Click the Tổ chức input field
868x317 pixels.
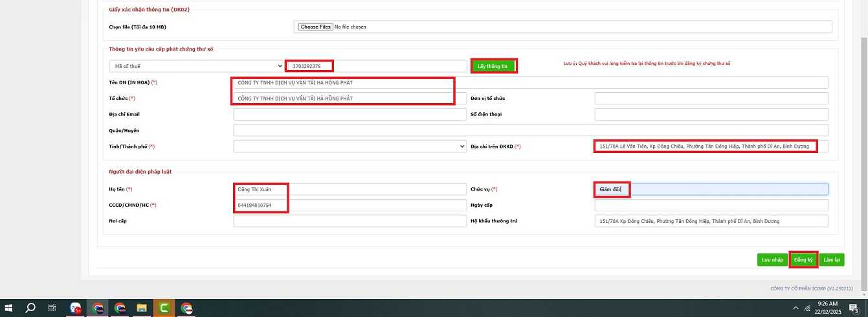click(x=350, y=99)
